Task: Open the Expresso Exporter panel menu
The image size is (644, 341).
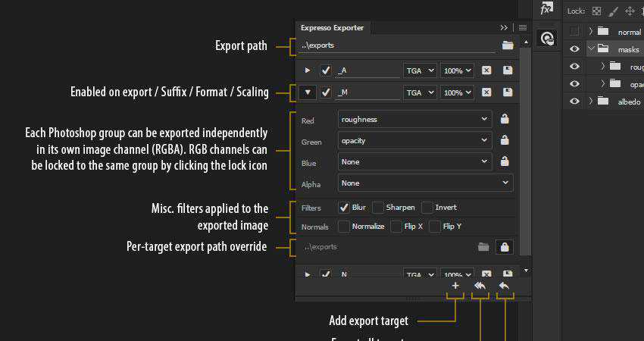Action: point(522,27)
